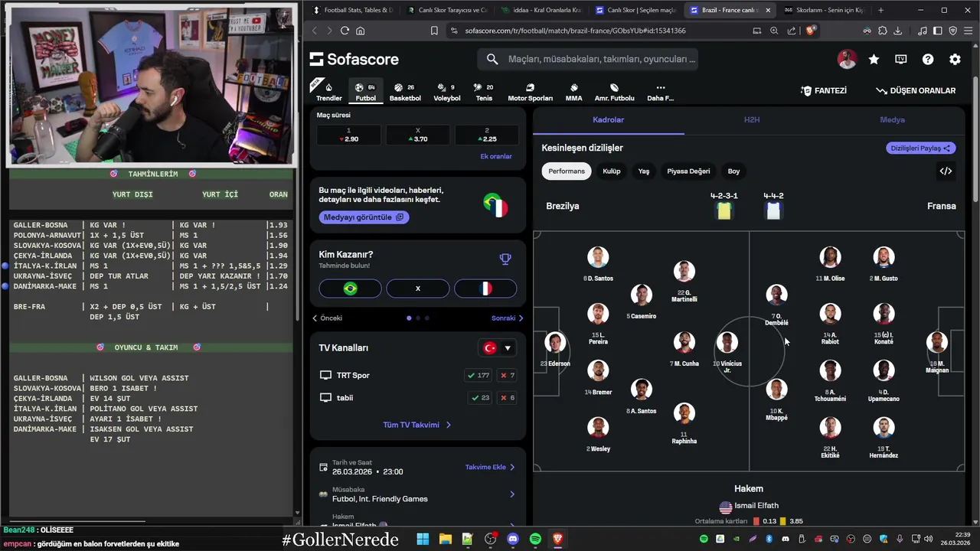Open Spotify from the taskbar
This screenshot has height=551, width=980.
click(x=535, y=539)
